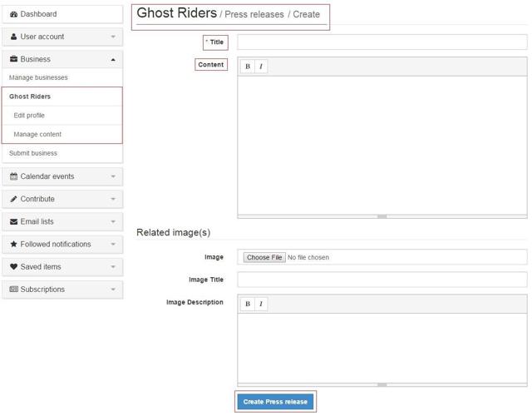Click the Contribute pencil icon
Screen dimensions: 532x416
[13, 199]
